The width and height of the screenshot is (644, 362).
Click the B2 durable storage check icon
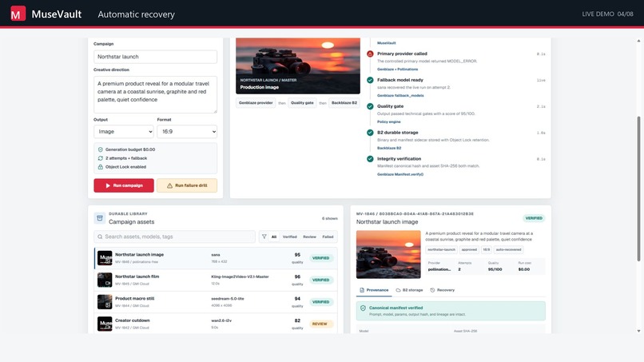click(370, 133)
